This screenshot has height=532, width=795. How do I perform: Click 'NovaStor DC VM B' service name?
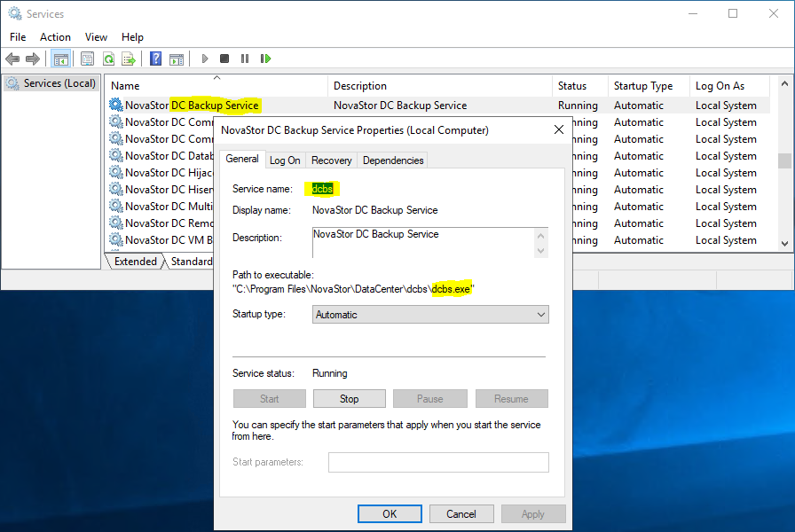(x=169, y=239)
